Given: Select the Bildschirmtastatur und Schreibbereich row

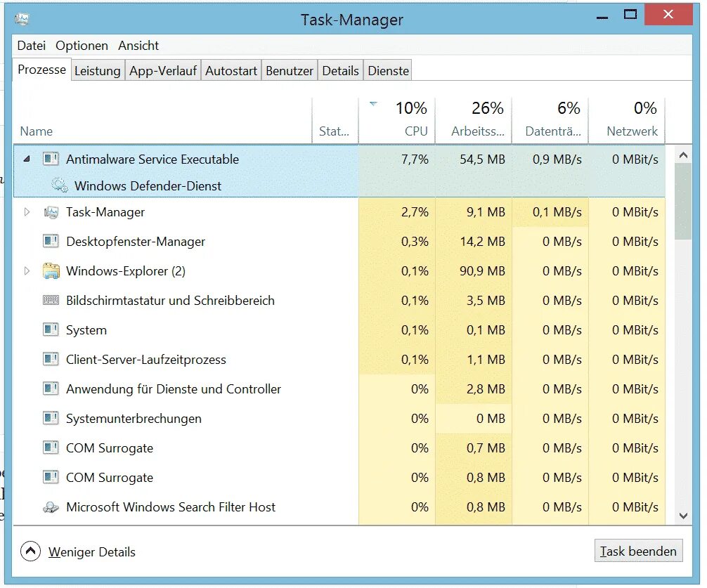Looking at the screenshot, I should click(x=339, y=300).
